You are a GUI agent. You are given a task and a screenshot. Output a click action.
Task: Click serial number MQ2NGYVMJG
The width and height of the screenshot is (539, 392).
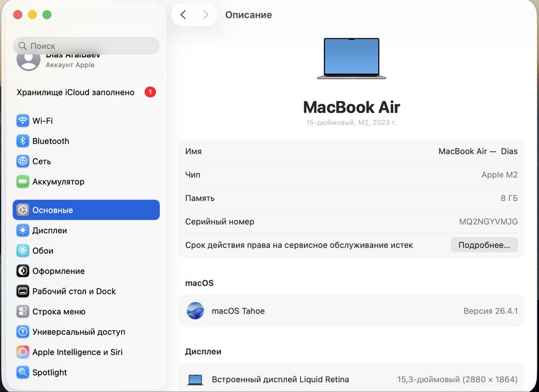coord(488,222)
